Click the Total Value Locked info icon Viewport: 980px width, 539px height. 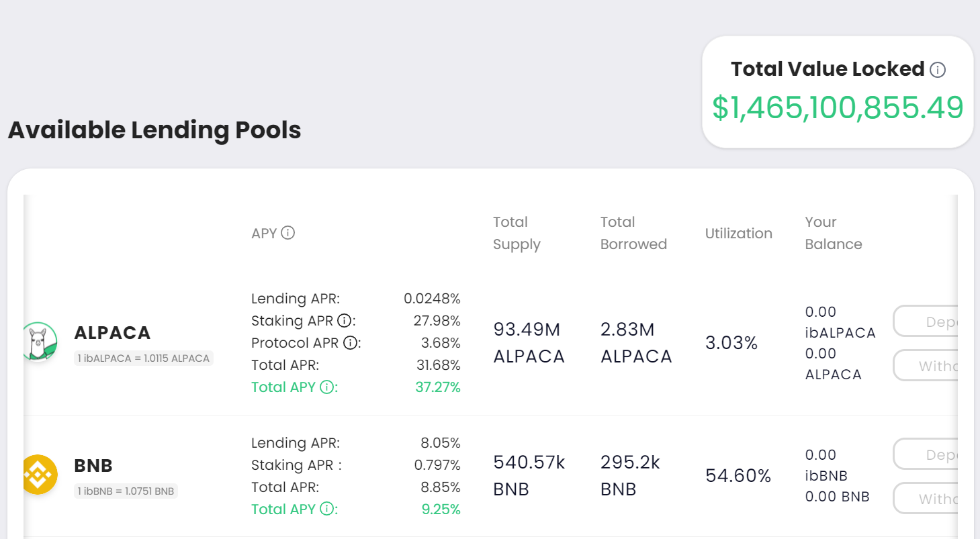point(938,70)
